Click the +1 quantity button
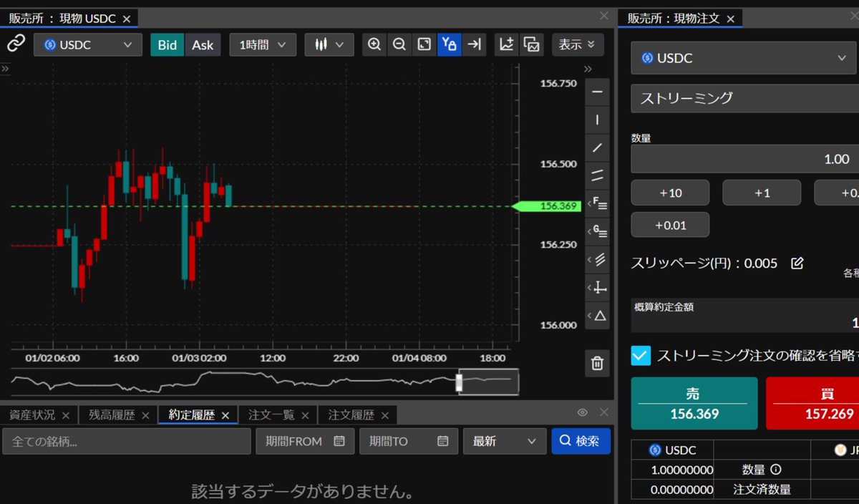 (x=762, y=193)
